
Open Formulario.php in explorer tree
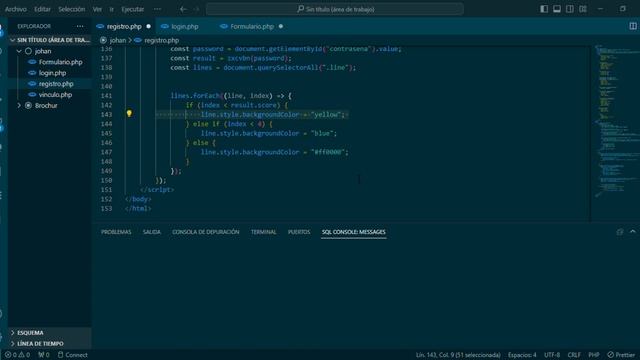point(60,62)
